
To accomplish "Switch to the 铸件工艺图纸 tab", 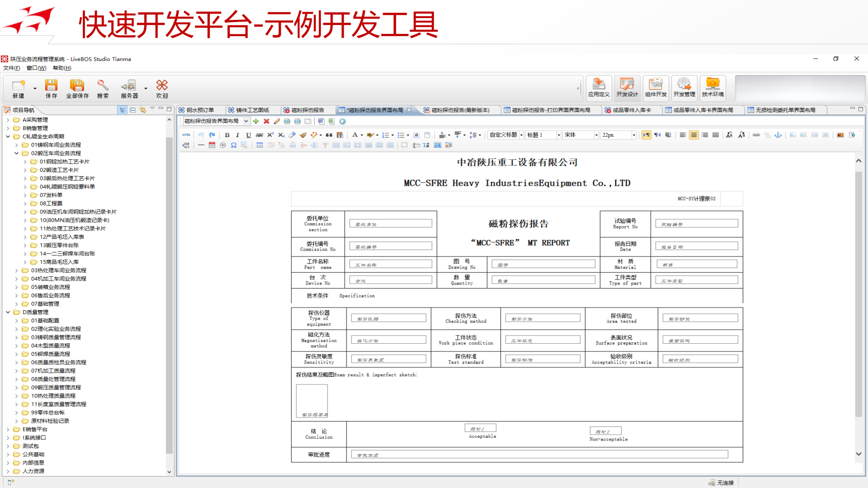I will 251,109.
